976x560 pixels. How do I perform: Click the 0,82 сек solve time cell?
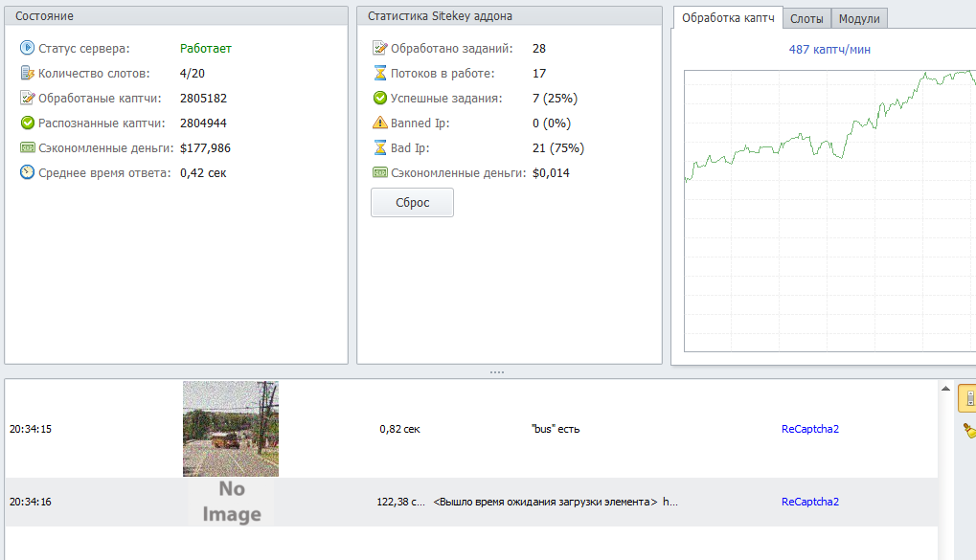pos(399,429)
